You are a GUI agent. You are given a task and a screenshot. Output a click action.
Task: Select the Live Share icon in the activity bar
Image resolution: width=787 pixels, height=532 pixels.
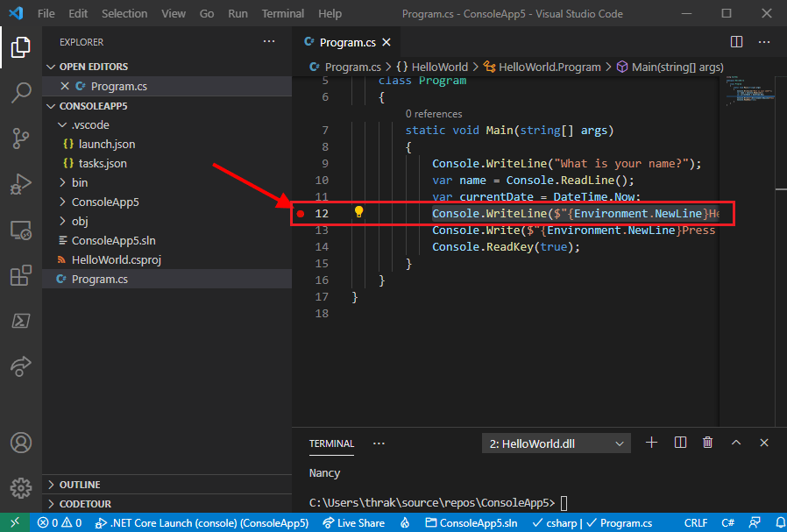[21, 367]
